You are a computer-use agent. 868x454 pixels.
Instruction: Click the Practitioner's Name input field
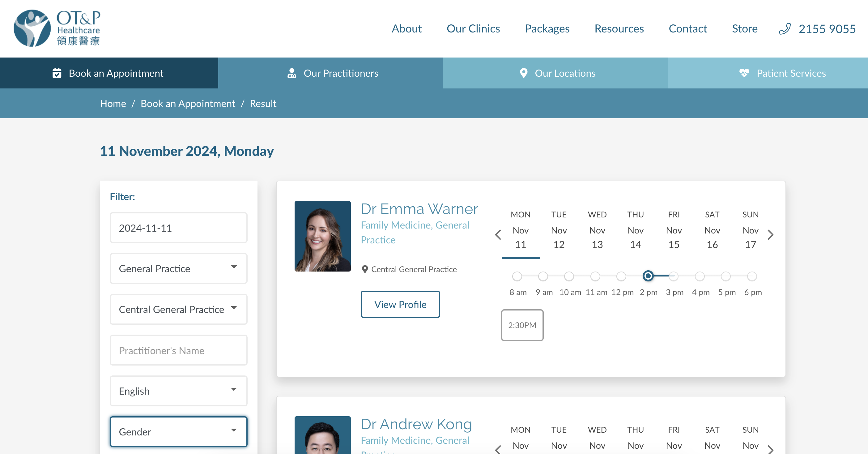click(178, 350)
